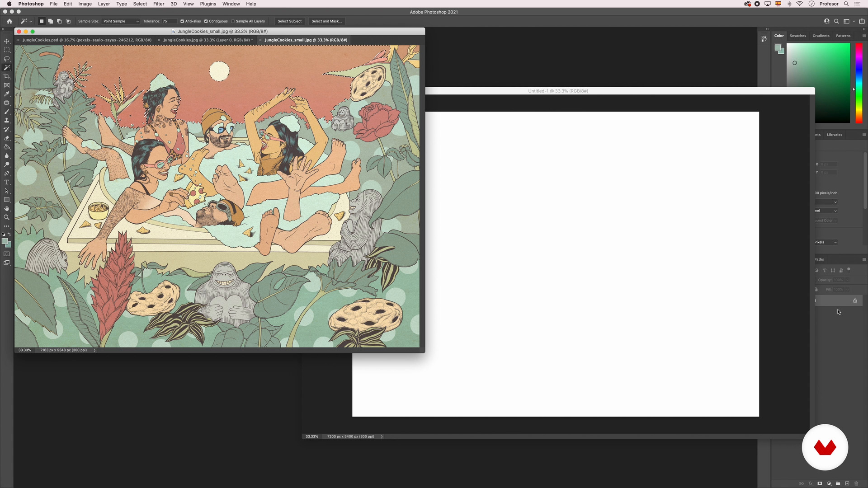Switch to the Swatches tab
Image resolution: width=868 pixels, height=488 pixels.
(x=798, y=36)
